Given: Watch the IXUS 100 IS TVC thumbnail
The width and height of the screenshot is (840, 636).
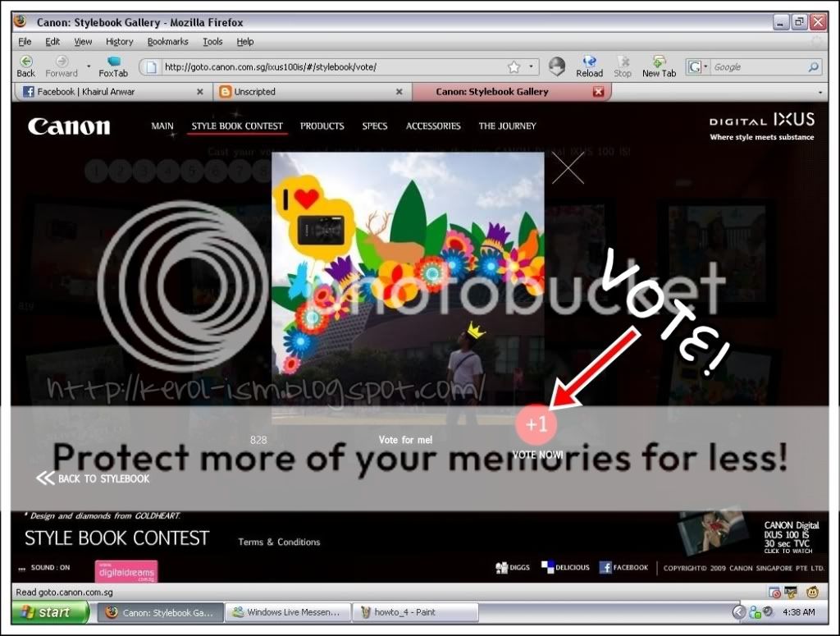Looking at the screenshot, I should pyautogui.click(x=712, y=530).
